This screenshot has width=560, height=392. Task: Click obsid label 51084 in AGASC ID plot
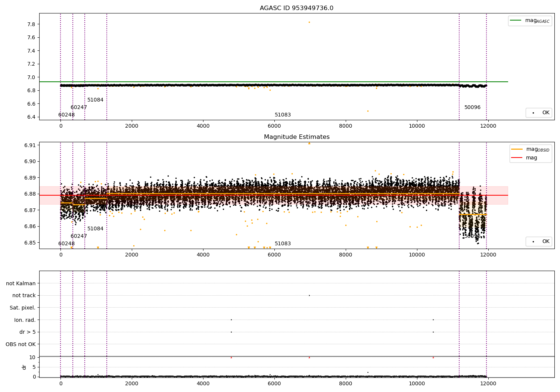point(95,100)
